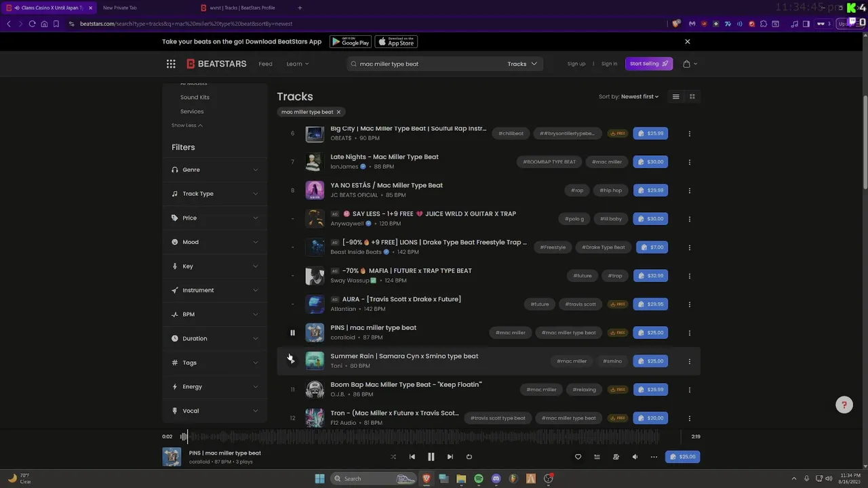Collapse categories with Show Less
868x488 pixels.
tap(187, 125)
